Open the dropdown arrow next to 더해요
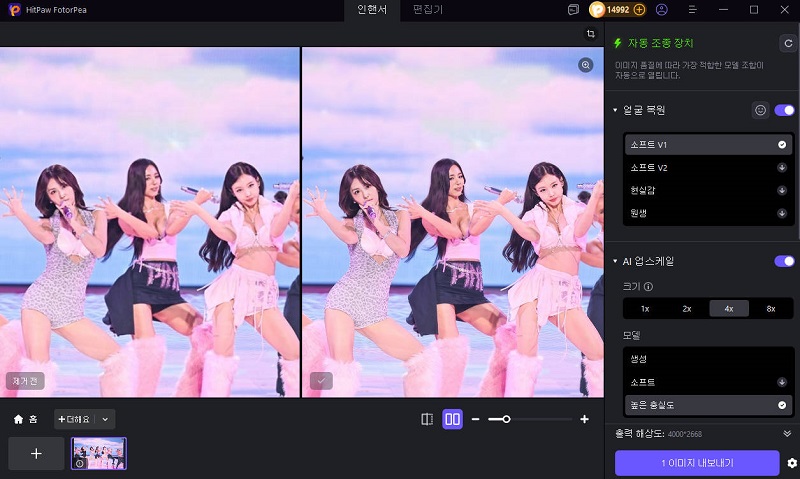 coord(106,419)
